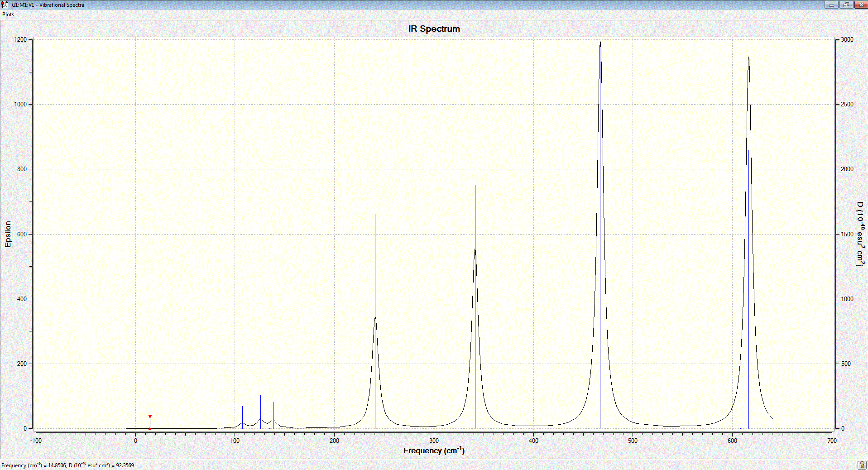
Task: Click the G1:M1:V1 Vibrational Spectra title text
Action: coord(48,5)
